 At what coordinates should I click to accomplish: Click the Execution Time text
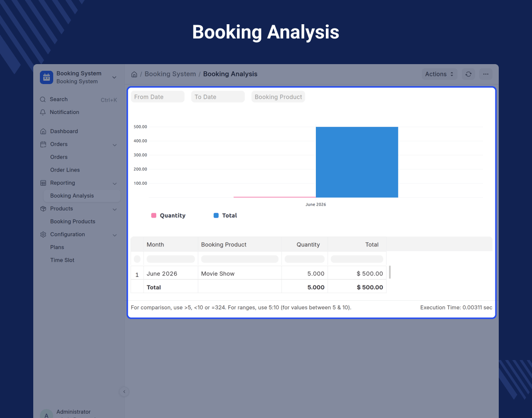point(456,307)
